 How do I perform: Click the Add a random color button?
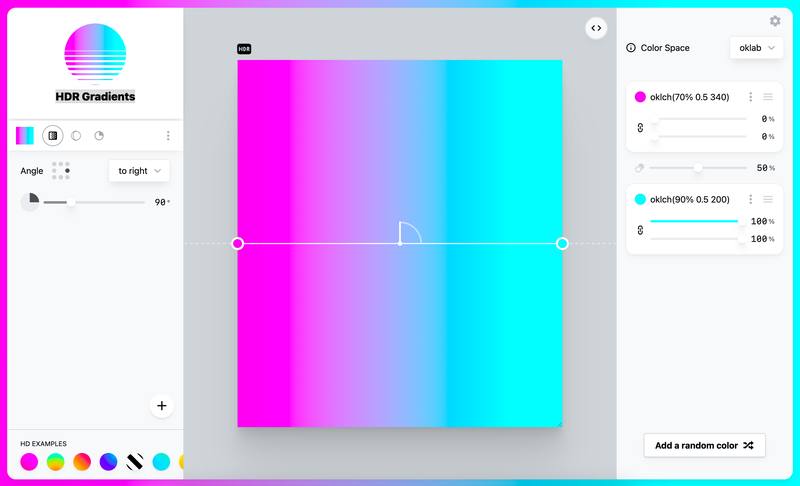tap(704, 445)
